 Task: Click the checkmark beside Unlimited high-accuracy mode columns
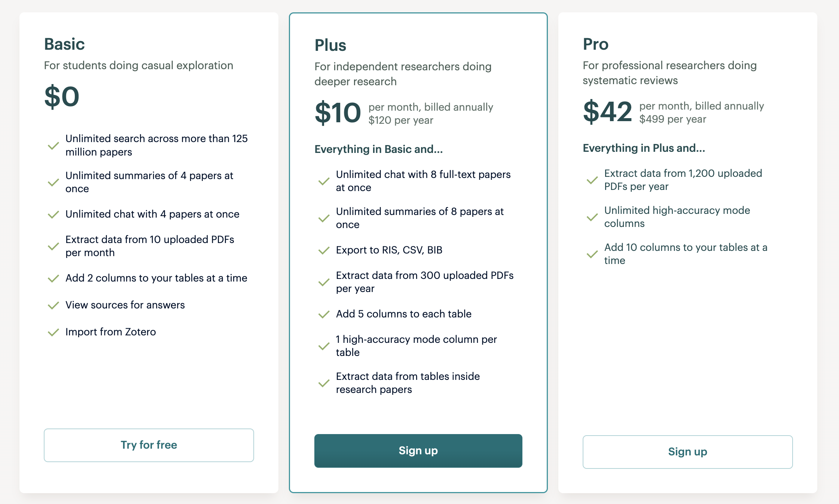pos(592,217)
